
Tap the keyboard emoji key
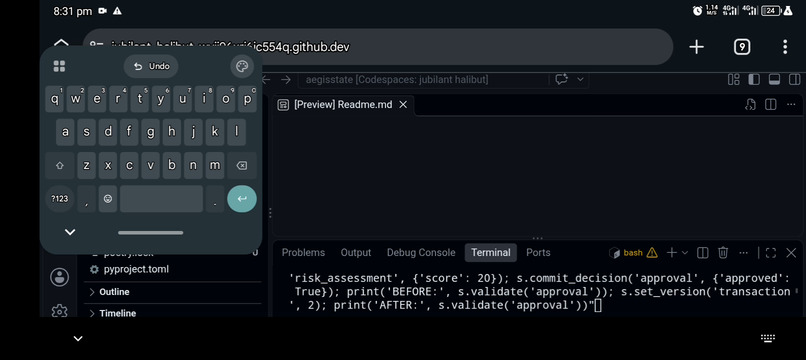tap(108, 199)
